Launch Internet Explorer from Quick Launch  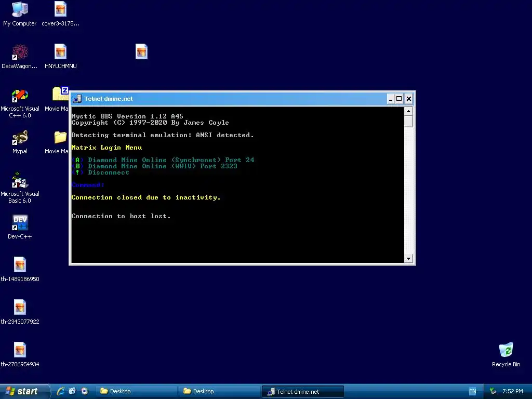(x=61, y=391)
